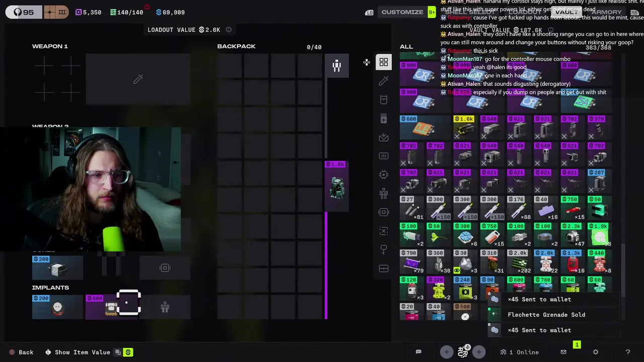Click the rank emblem next to level 95
This screenshot has height=362, width=644.
point(55,12)
